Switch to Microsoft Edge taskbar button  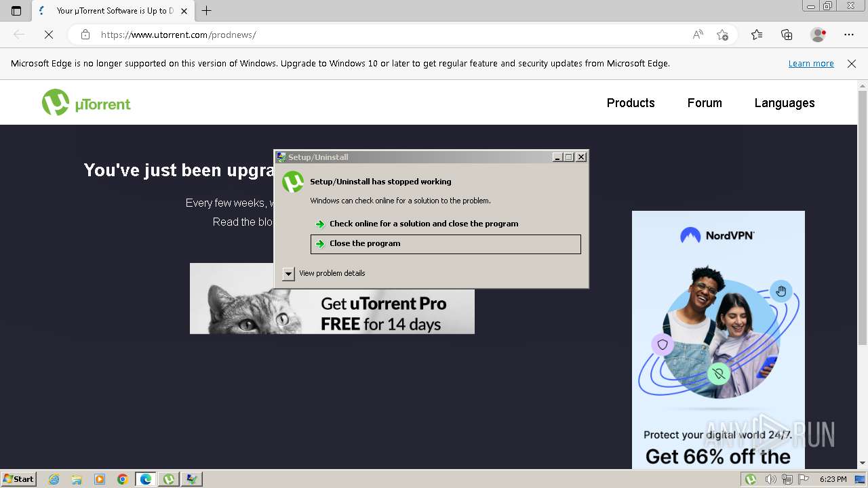click(x=146, y=479)
